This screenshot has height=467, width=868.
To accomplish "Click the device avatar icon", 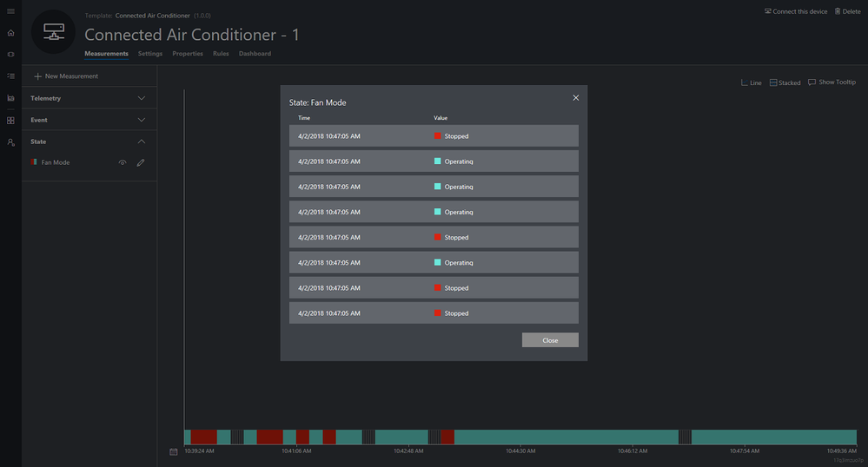I will click(53, 31).
